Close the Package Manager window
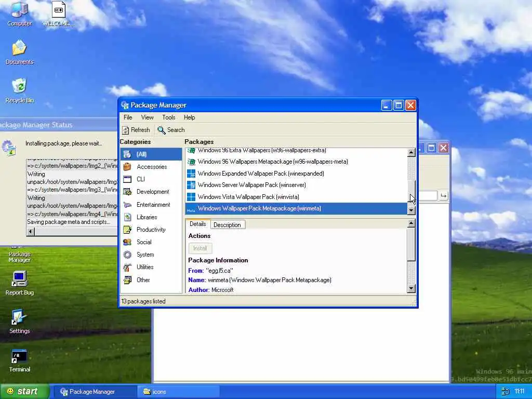 pyautogui.click(x=410, y=105)
